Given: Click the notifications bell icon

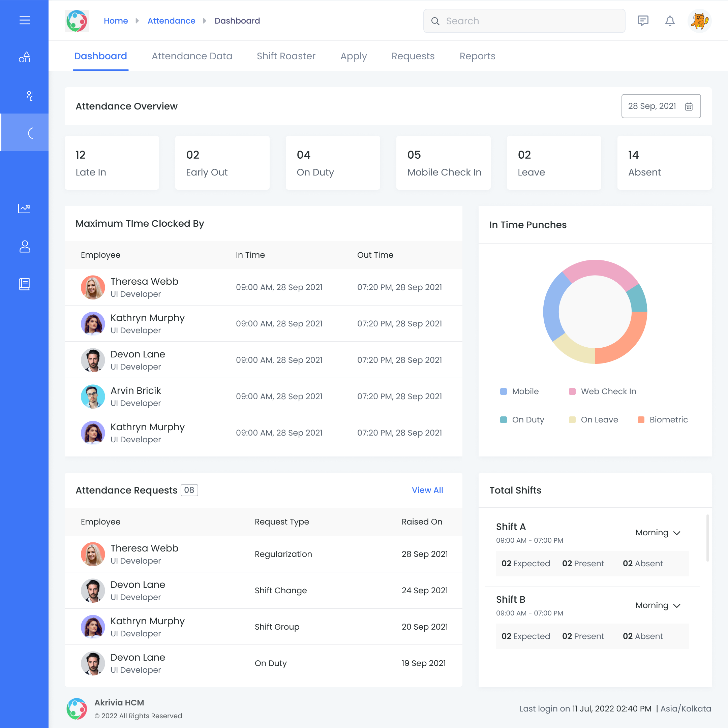Looking at the screenshot, I should pos(670,21).
